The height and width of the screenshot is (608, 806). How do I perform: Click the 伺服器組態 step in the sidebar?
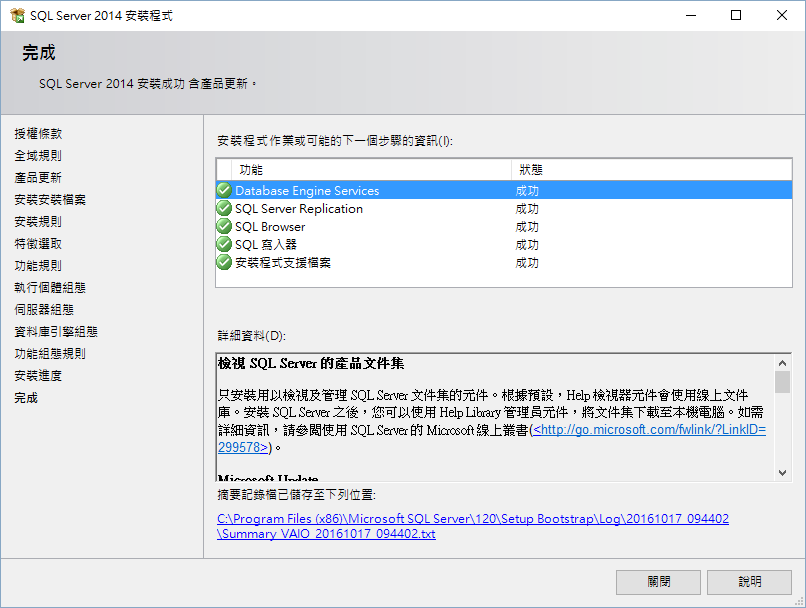pyautogui.click(x=44, y=309)
